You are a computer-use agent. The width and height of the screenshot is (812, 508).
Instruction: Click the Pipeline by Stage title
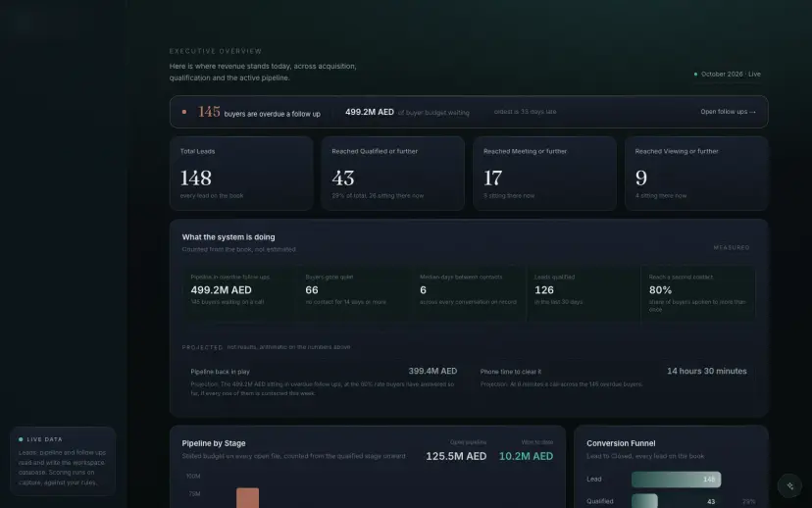[x=214, y=444]
